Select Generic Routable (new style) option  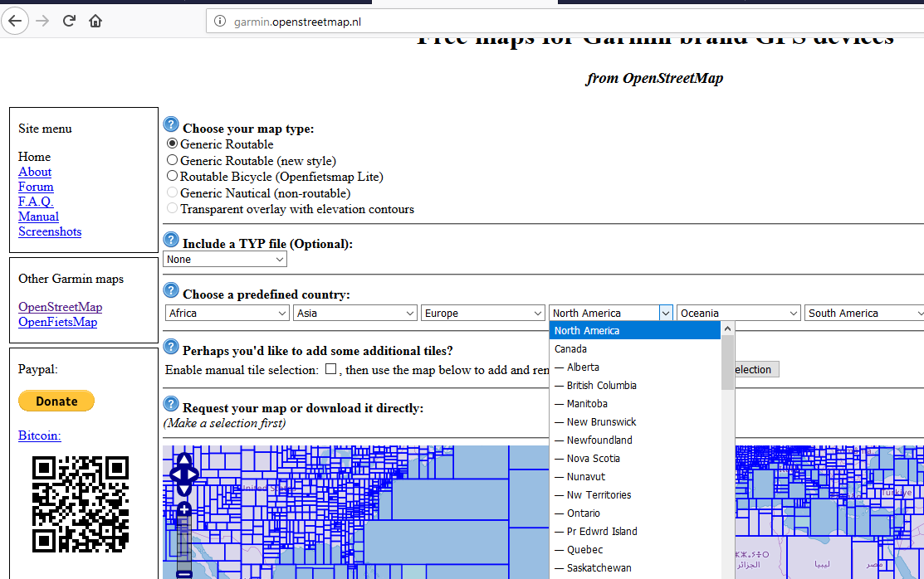[x=172, y=160]
